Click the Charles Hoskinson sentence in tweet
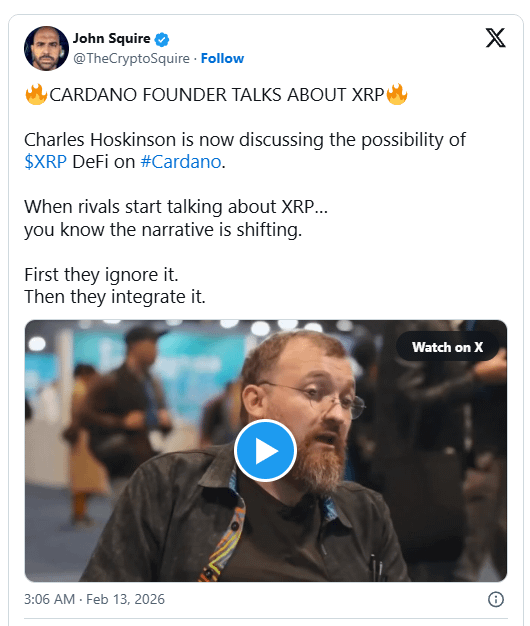530x626 pixels. [245, 151]
